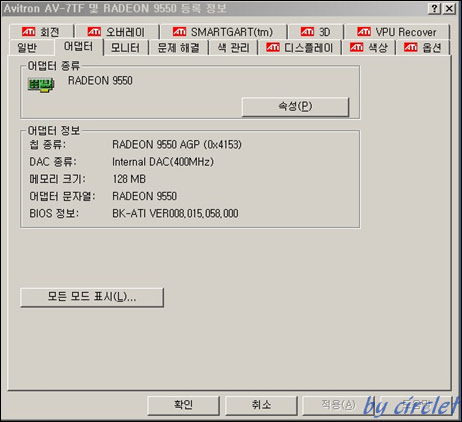Click the 적용(A) button

[338, 405]
